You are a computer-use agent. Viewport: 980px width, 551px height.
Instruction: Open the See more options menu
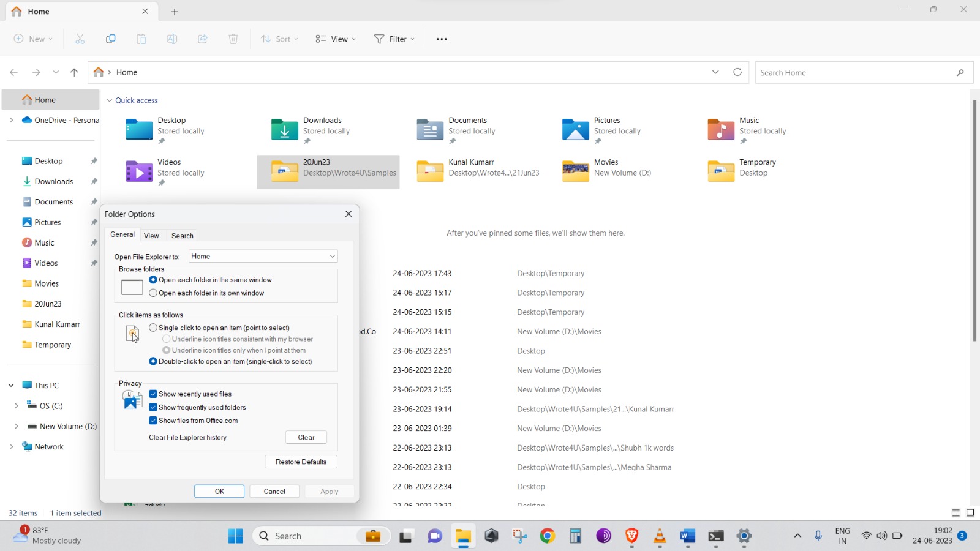coord(442,39)
